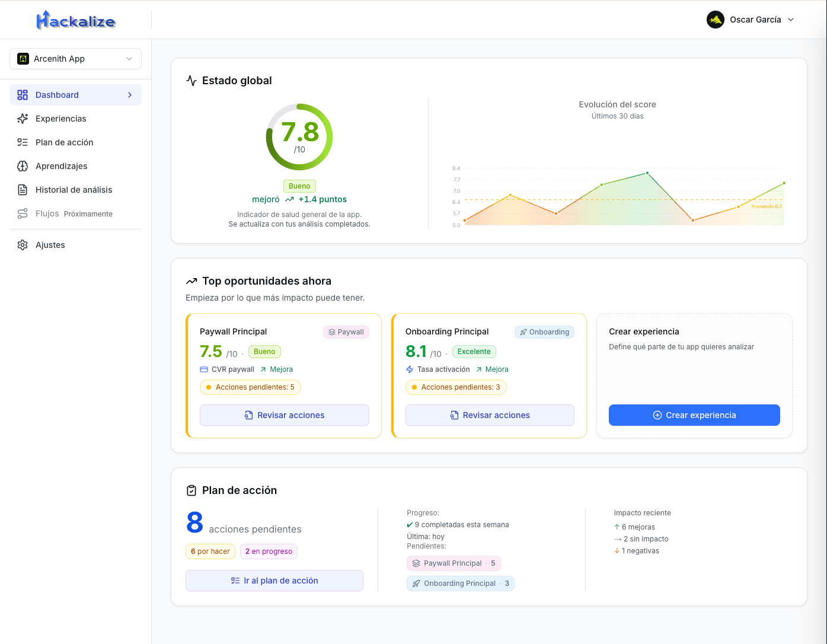This screenshot has height=644, width=827.
Task: Click the blue Crear experiencia button
Action: tap(694, 415)
